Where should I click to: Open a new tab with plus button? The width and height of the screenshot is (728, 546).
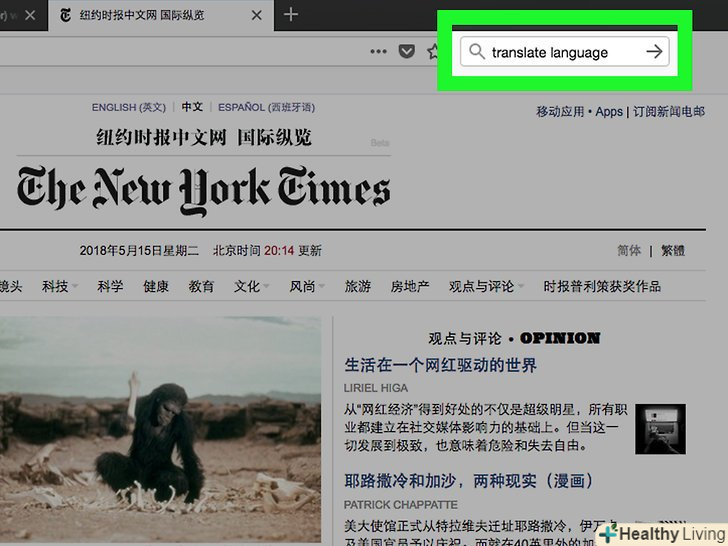point(291,14)
